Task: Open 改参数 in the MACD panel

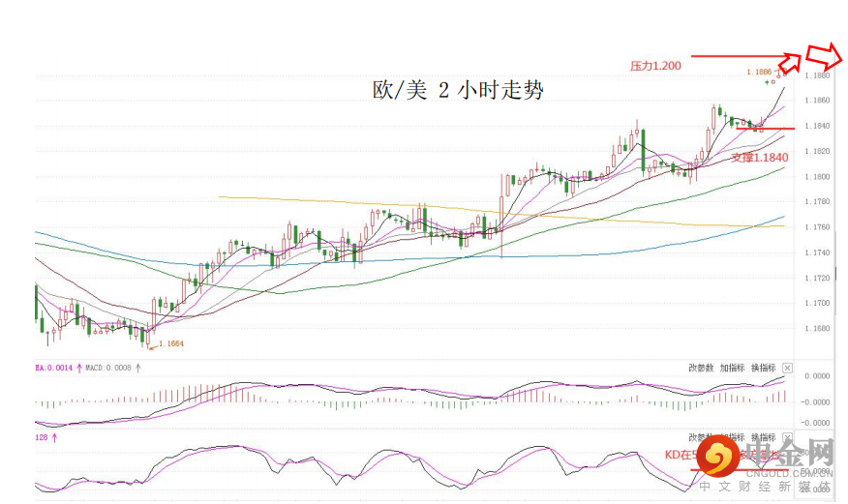Action: click(x=701, y=368)
